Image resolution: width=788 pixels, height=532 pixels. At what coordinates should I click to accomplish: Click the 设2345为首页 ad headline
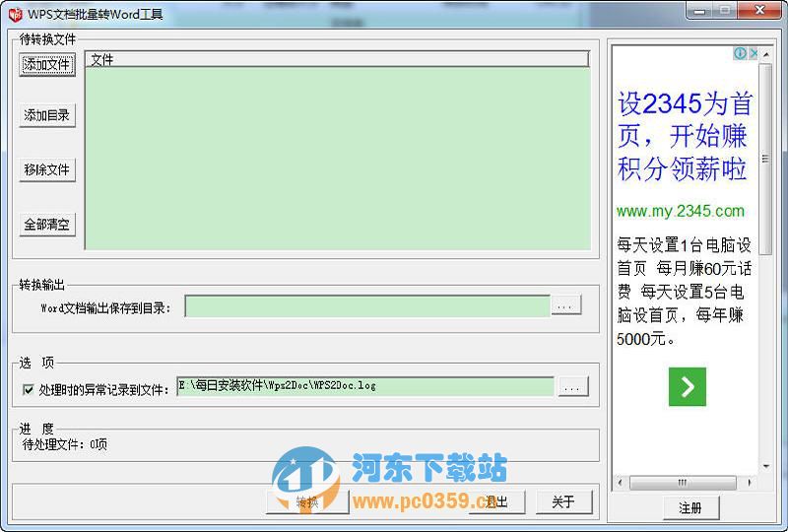point(684,135)
